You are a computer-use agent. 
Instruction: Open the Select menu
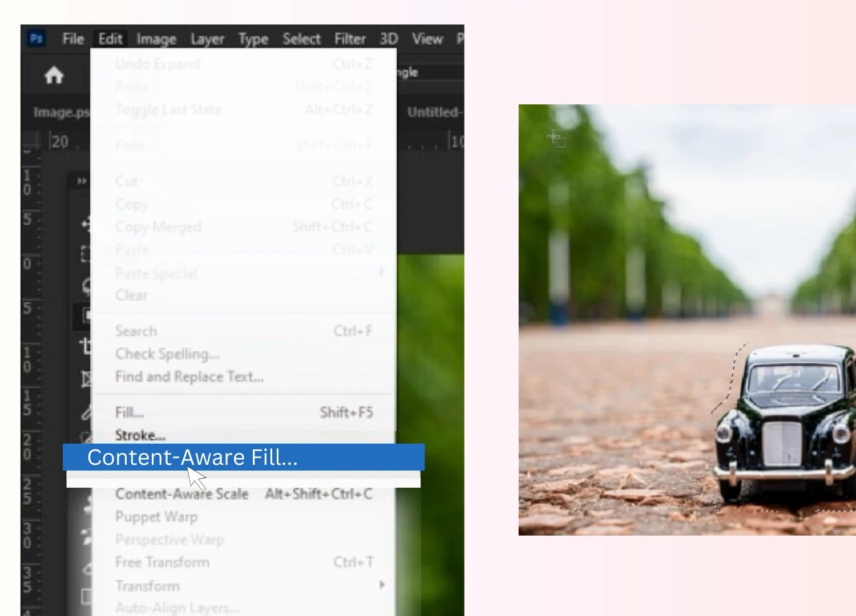coord(301,39)
